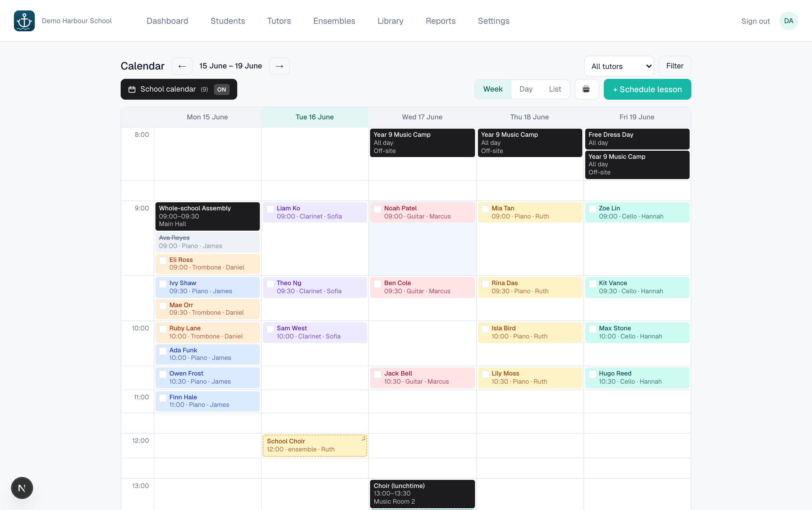Screen dimensions: 812x510
Task: Tick Isla Bird lesson checkbox
Action: 485,329
